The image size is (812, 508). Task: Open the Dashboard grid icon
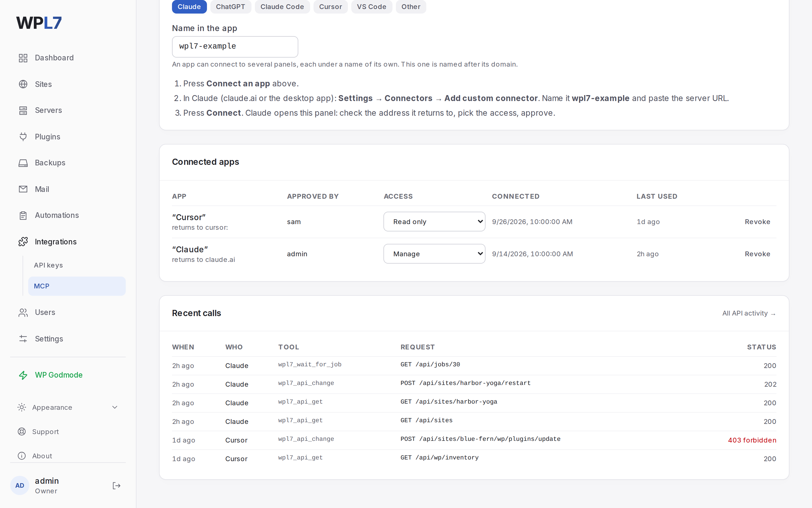click(x=23, y=58)
